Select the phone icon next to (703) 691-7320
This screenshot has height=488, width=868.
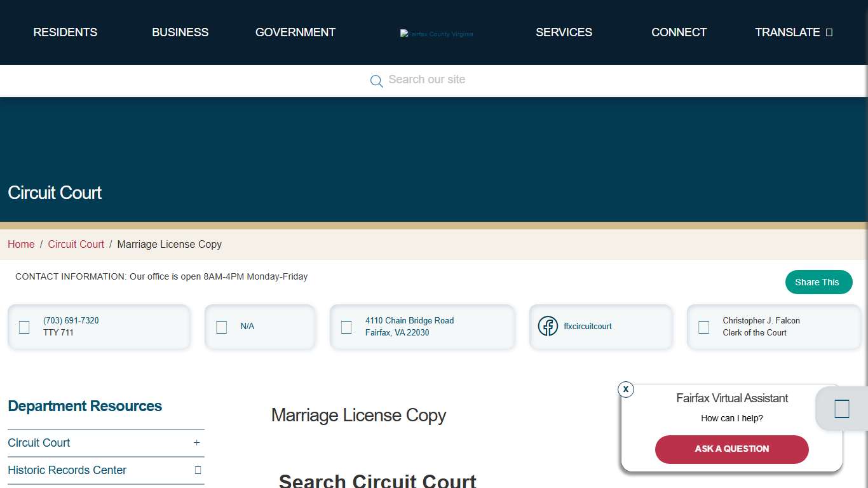tap(24, 327)
